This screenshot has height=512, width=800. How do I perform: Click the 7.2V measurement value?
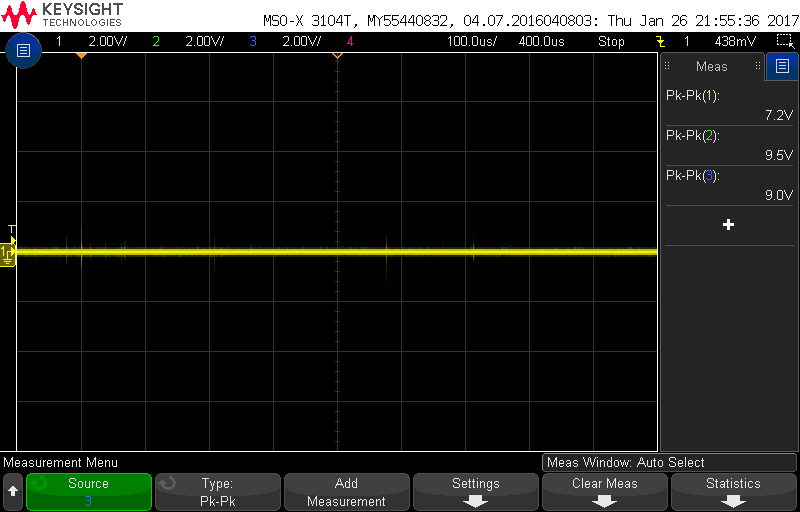tap(779, 115)
